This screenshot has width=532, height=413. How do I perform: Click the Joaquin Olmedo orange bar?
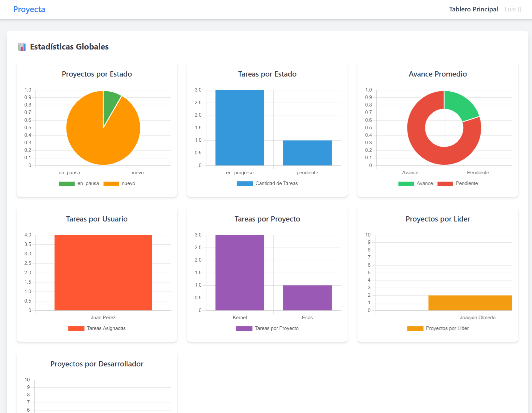coord(470,303)
